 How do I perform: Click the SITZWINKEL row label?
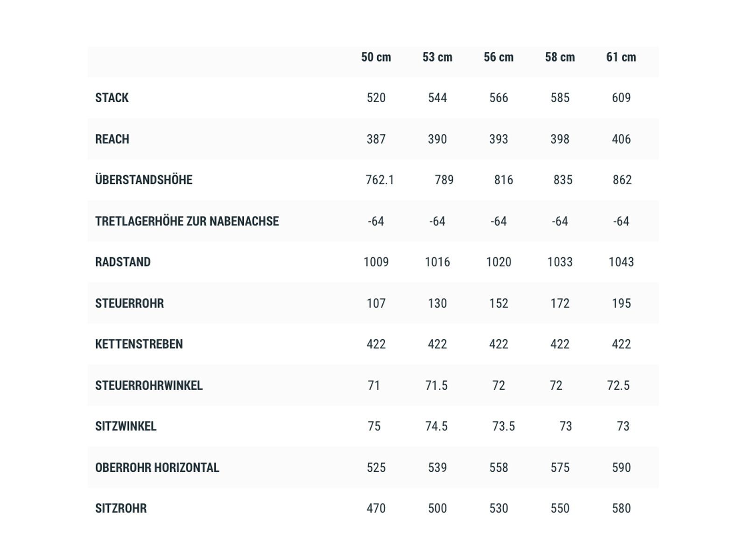126,427
